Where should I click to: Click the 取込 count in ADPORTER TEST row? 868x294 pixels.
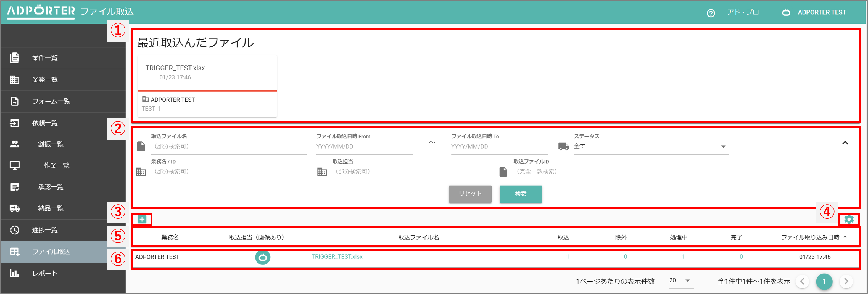tap(568, 257)
